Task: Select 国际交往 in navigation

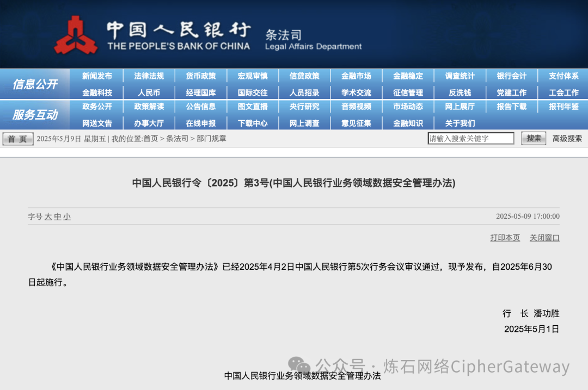Action: pos(253,92)
